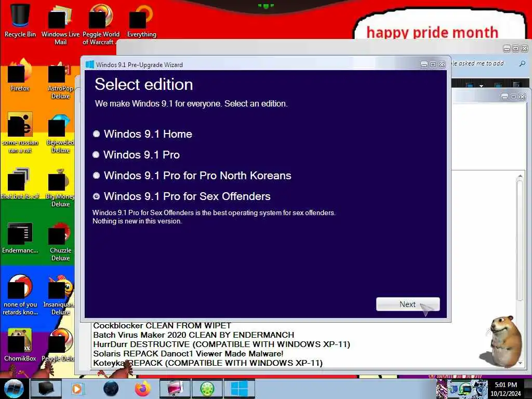Click the Windos logo in wizard title bar
The image size is (532, 399).
(x=89, y=64)
